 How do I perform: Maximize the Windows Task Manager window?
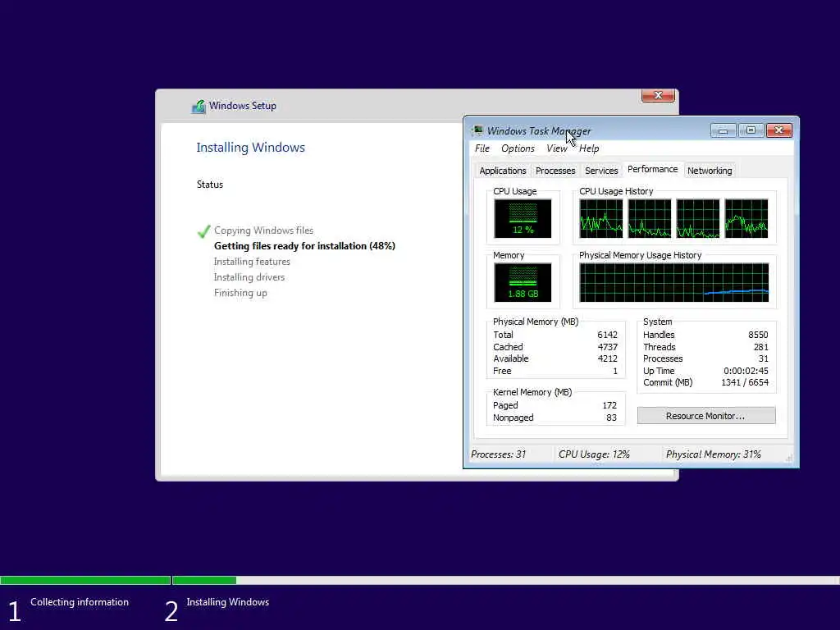(x=751, y=130)
